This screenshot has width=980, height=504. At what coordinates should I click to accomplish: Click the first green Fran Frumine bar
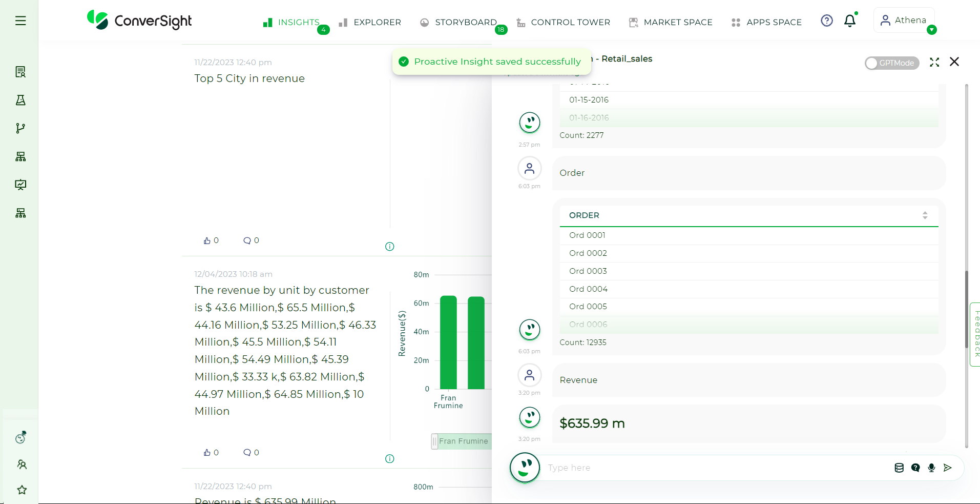(x=448, y=342)
